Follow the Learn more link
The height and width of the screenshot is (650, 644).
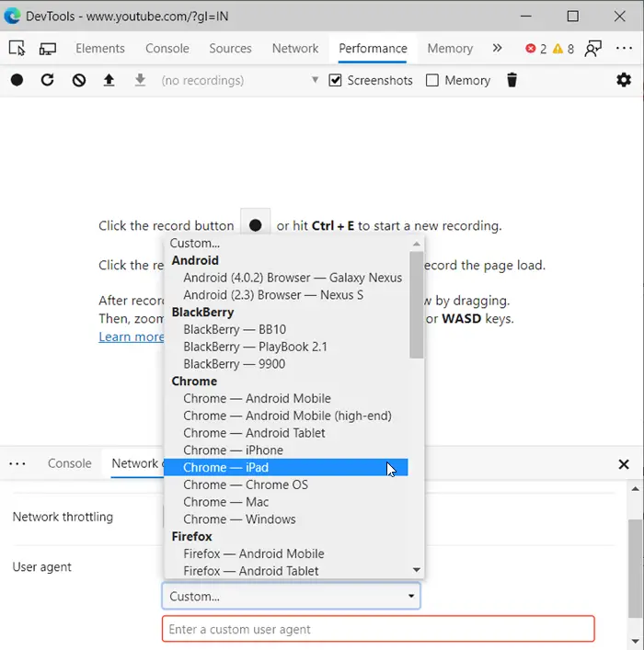pyautogui.click(x=132, y=336)
